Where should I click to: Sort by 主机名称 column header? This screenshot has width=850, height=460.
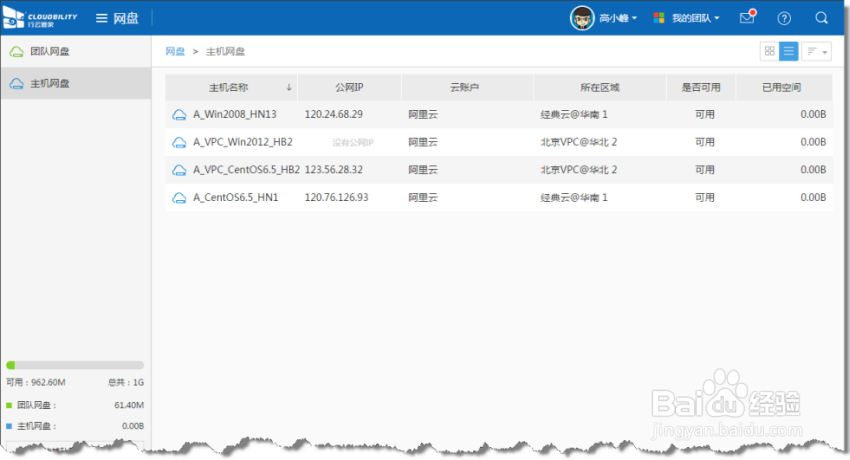tap(229, 87)
